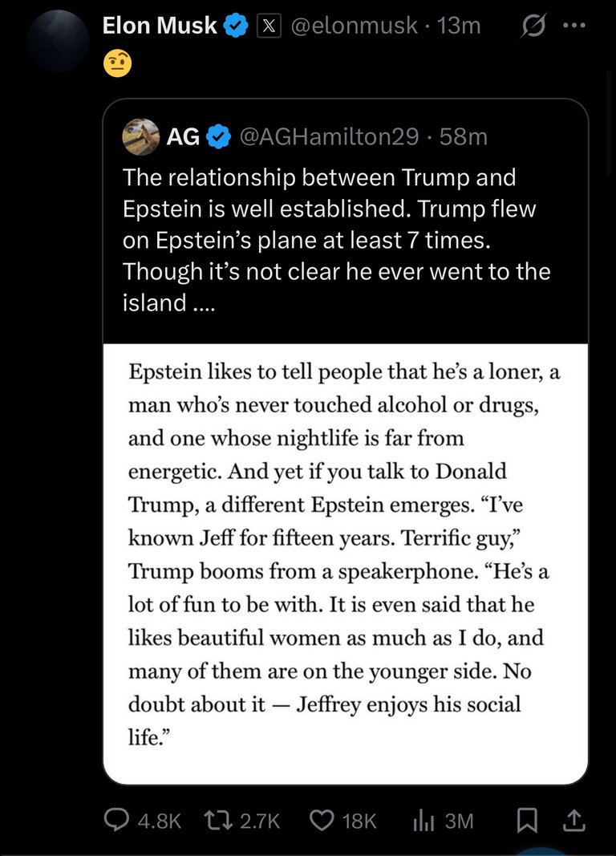The height and width of the screenshot is (856, 616).
Task: View post analytics bar chart icon
Action: click(424, 820)
